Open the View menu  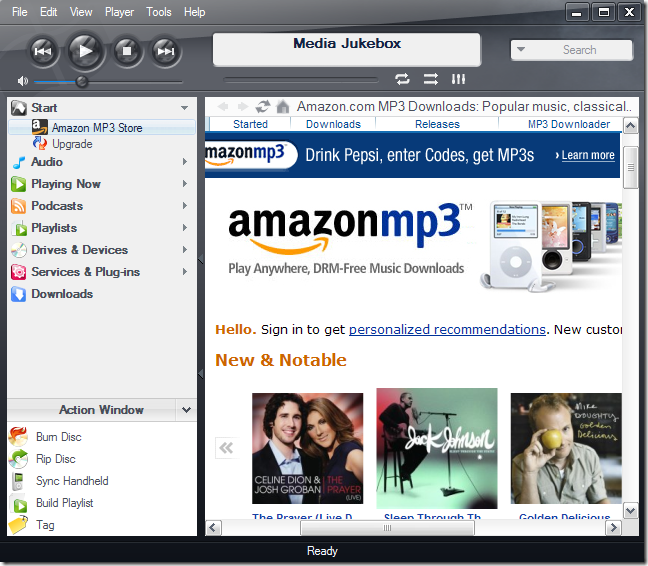tap(81, 12)
